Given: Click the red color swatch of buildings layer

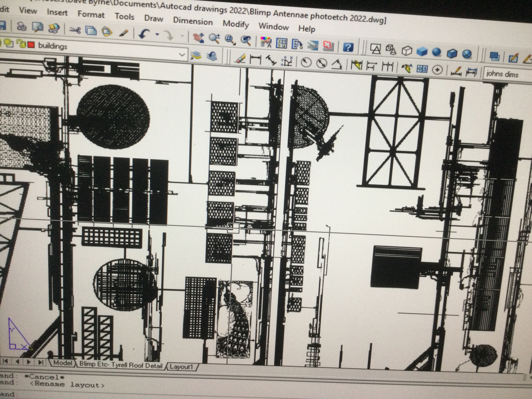Looking at the screenshot, I should pos(31,45).
